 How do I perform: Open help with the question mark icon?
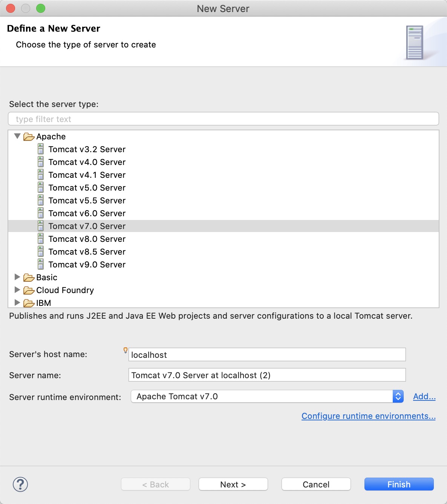tap(20, 484)
